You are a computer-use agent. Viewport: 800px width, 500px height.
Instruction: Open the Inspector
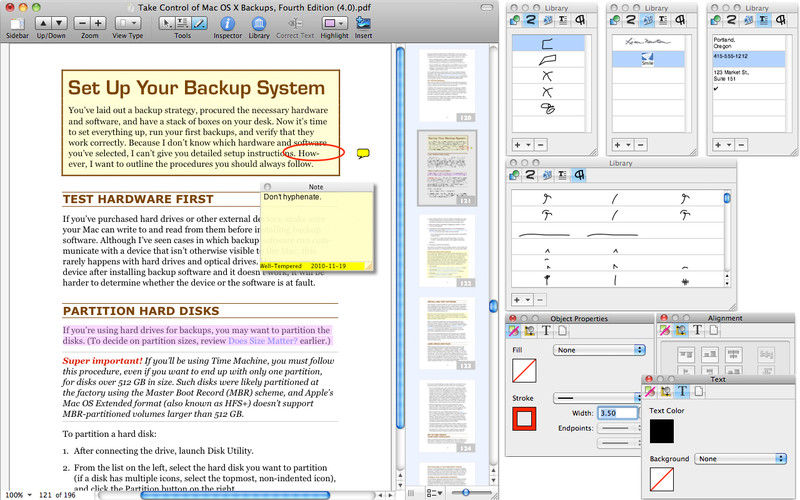228,23
